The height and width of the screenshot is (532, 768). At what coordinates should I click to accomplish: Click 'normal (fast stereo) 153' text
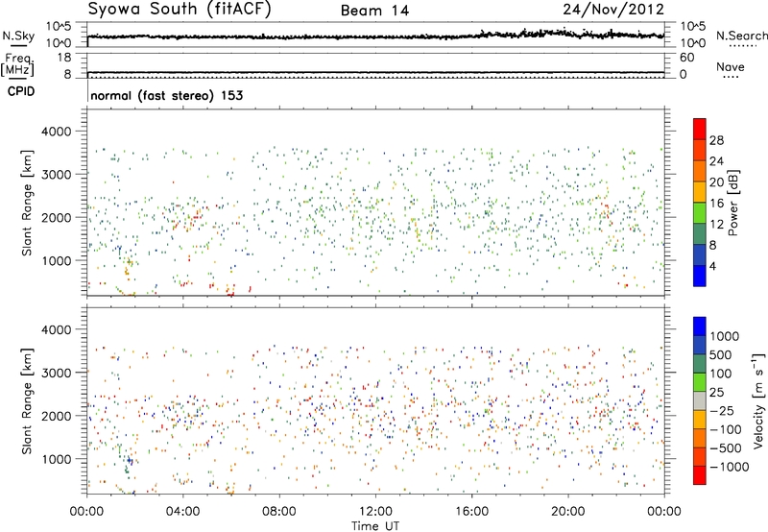[x=167, y=95]
